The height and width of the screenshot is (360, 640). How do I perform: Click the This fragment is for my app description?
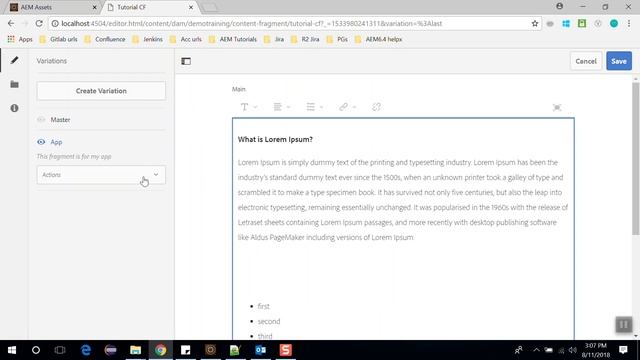(74, 156)
